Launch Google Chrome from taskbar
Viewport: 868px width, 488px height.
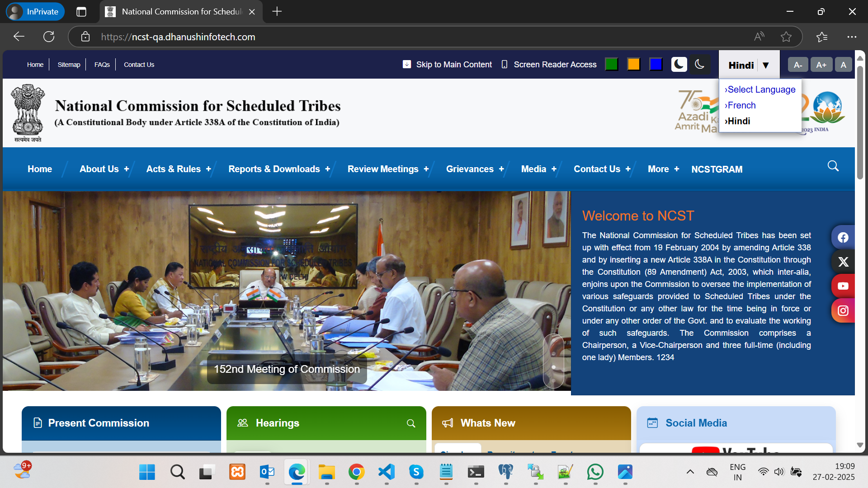point(357,472)
